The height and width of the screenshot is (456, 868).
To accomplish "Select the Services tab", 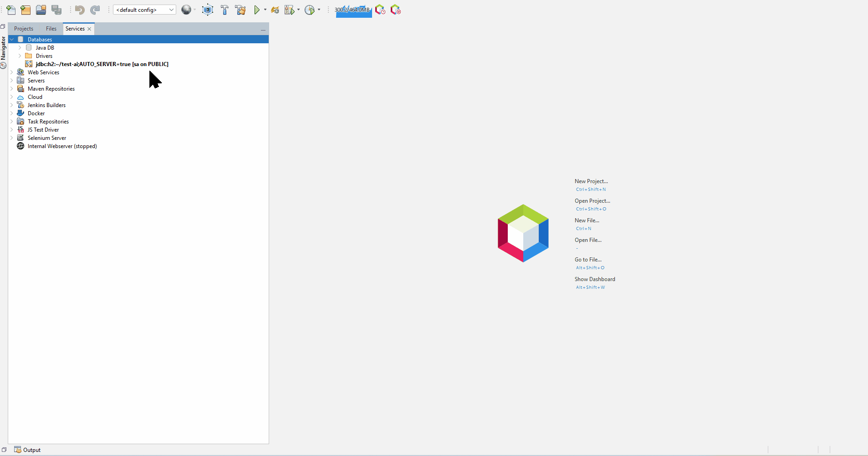I will [x=75, y=29].
